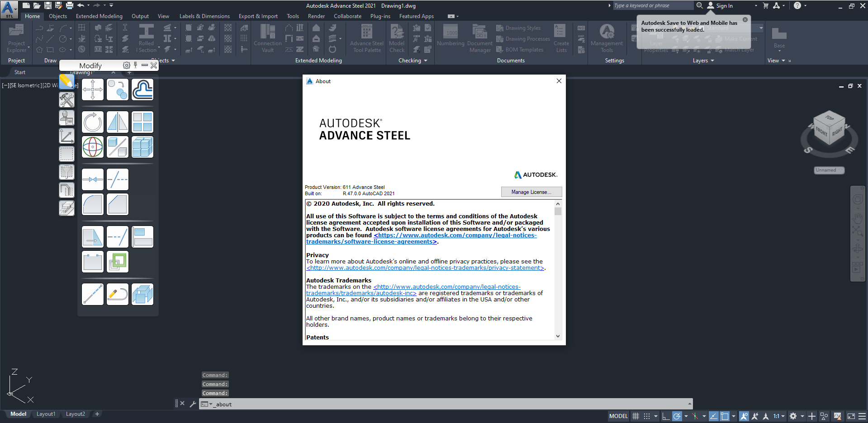Switch to the Extended Modeling ribbon tab
868x423 pixels.
(x=99, y=16)
